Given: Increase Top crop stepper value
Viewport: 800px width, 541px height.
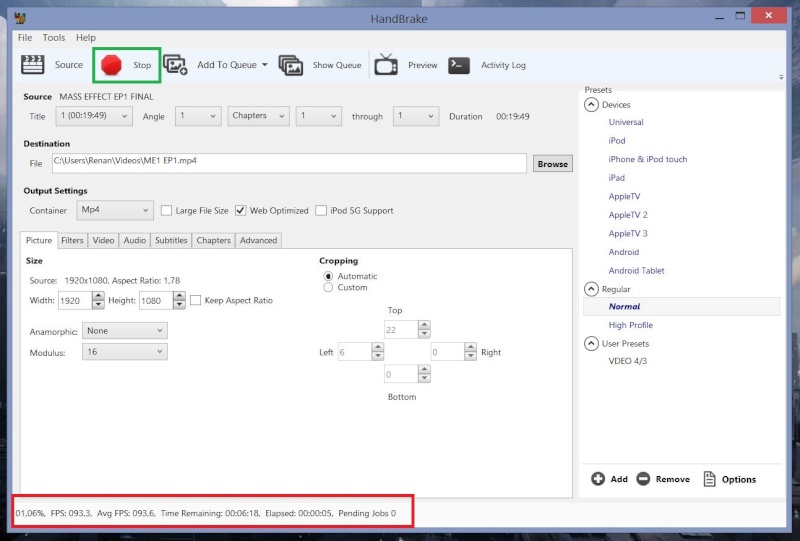Looking at the screenshot, I should [424, 325].
